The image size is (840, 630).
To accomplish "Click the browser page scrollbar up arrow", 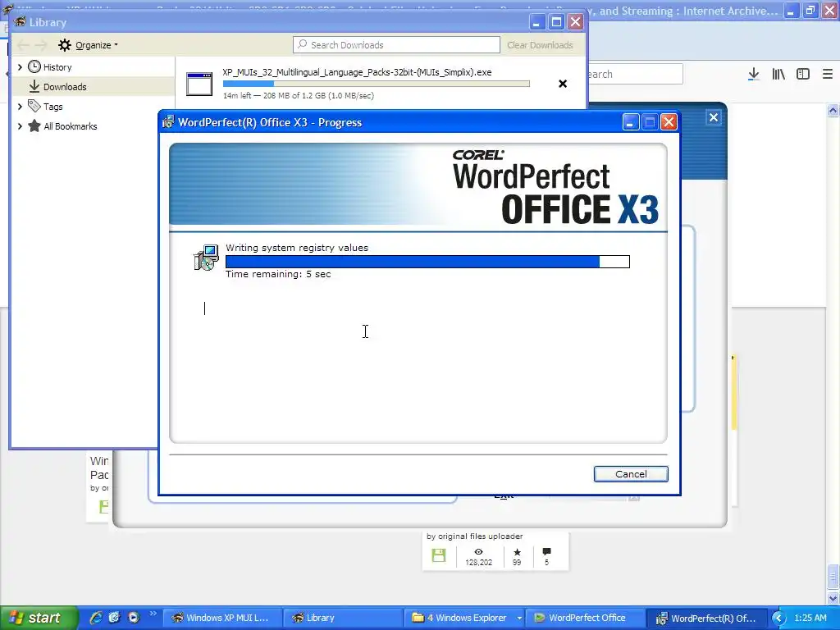I will click(833, 111).
